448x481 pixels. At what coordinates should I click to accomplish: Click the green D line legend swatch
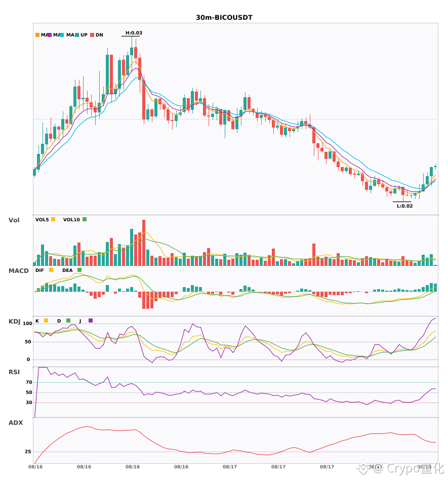click(x=68, y=320)
